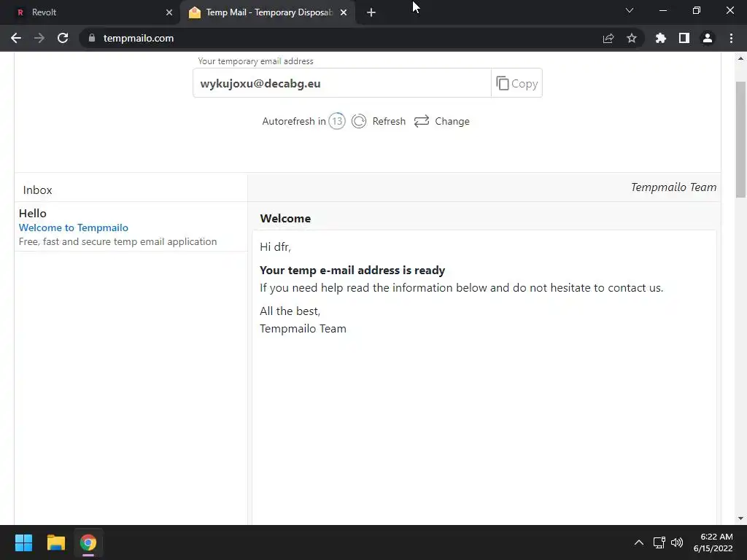Click 'Free, fast and secure' preview text

click(x=117, y=241)
